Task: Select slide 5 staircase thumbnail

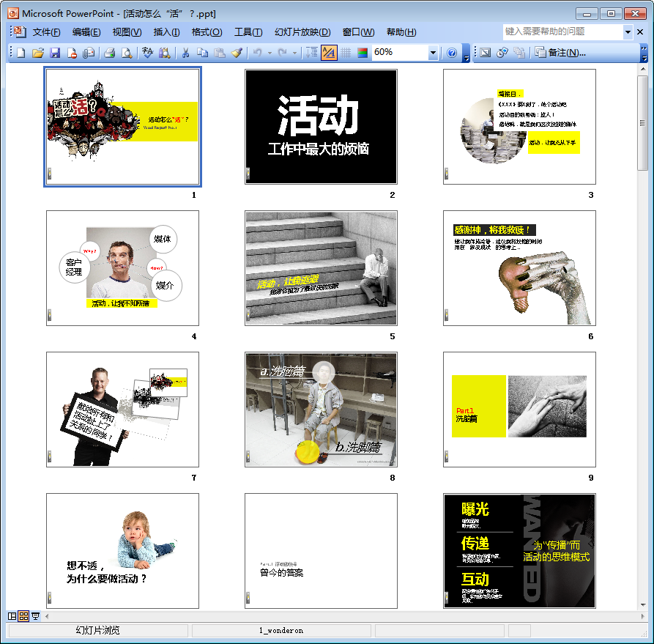Action: click(322, 268)
